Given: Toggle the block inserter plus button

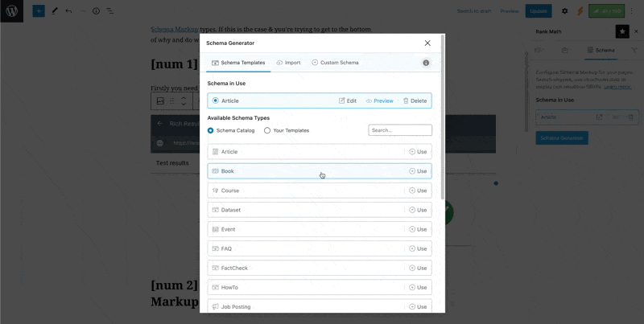Looking at the screenshot, I should 39,11.
